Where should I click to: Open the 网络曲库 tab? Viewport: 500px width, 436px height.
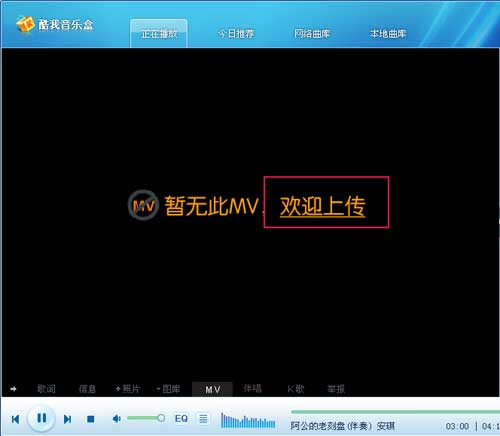[312, 34]
